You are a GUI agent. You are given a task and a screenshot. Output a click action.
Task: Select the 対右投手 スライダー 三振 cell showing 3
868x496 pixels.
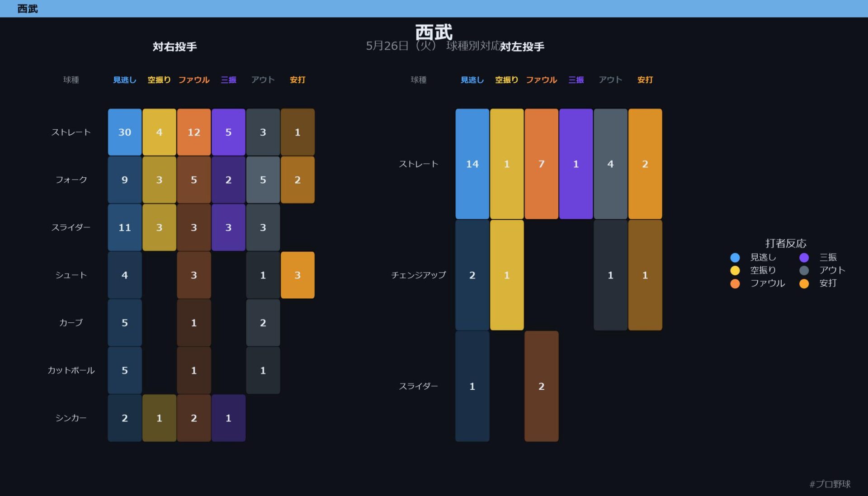tap(228, 227)
